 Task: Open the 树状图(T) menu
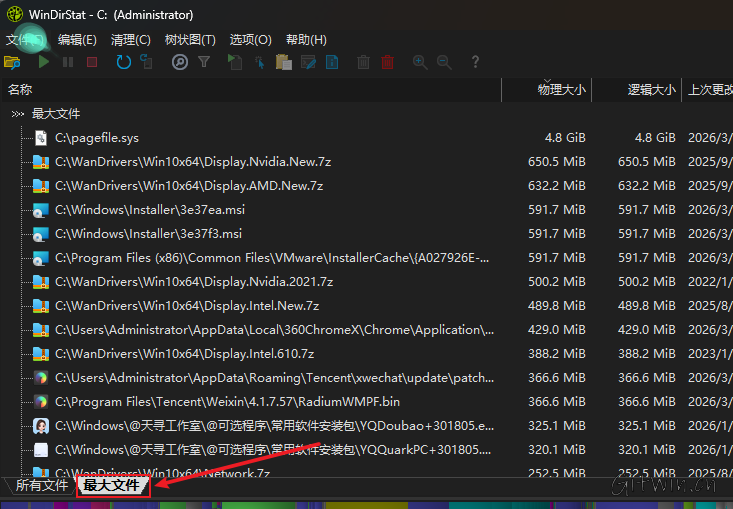click(190, 40)
